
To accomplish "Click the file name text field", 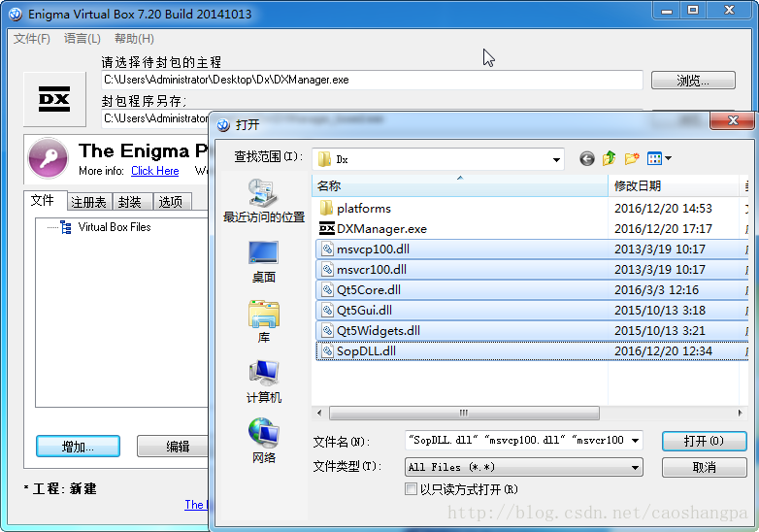I will [516, 441].
